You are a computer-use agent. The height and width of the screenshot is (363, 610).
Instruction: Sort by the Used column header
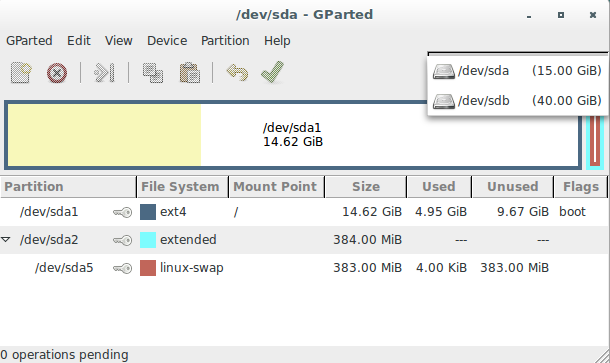click(x=439, y=187)
